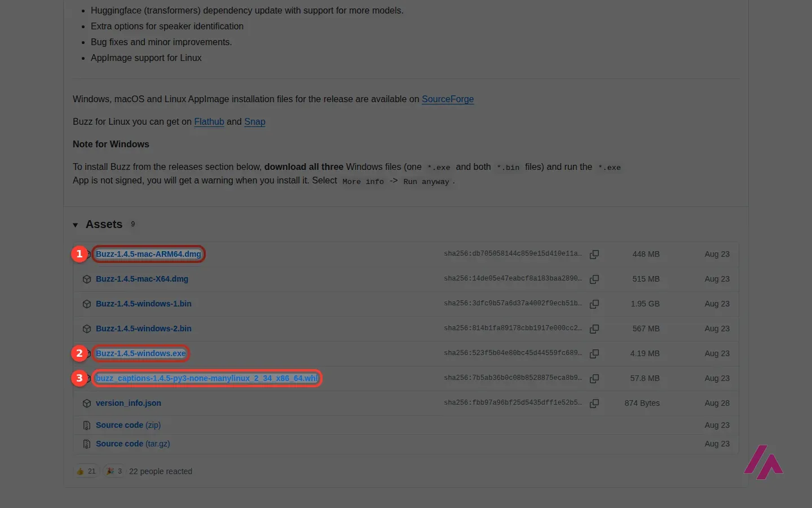
Task: Download Source code (tar.gz)
Action: tap(133, 444)
